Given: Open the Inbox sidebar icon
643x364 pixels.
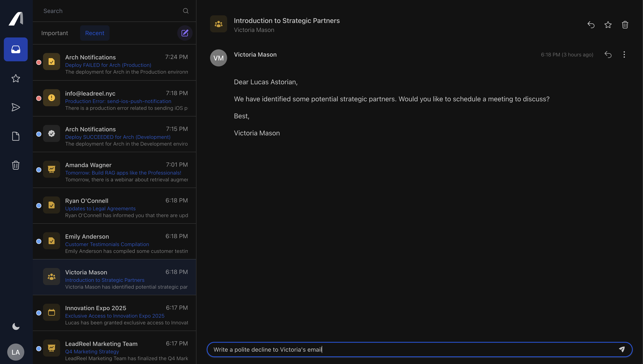Looking at the screenshot, I should pos(16,49).
